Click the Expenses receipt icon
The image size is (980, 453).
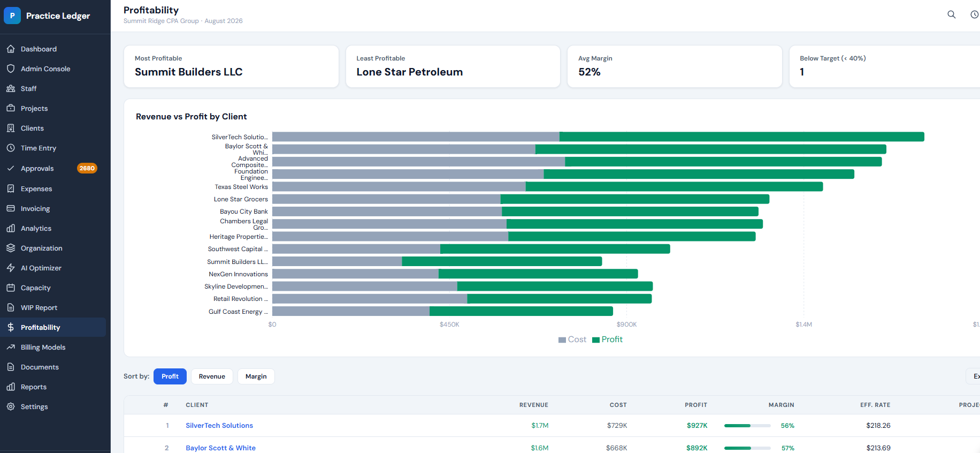point(11,188)
